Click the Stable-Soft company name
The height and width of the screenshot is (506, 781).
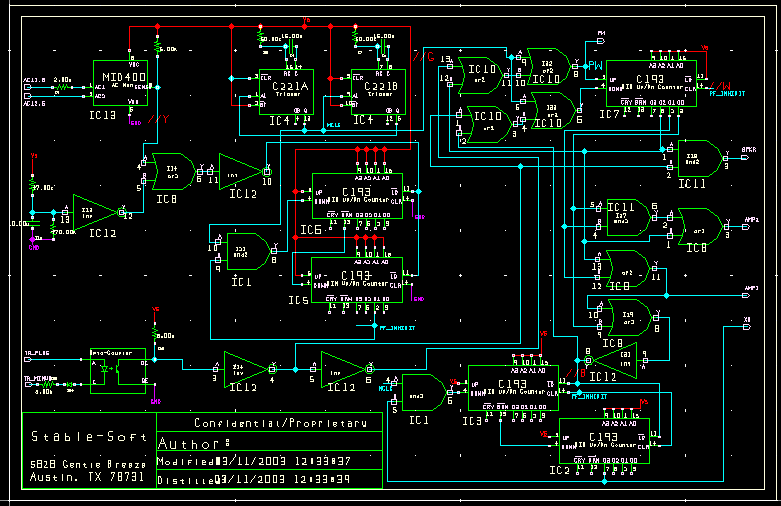coord(88,437)
